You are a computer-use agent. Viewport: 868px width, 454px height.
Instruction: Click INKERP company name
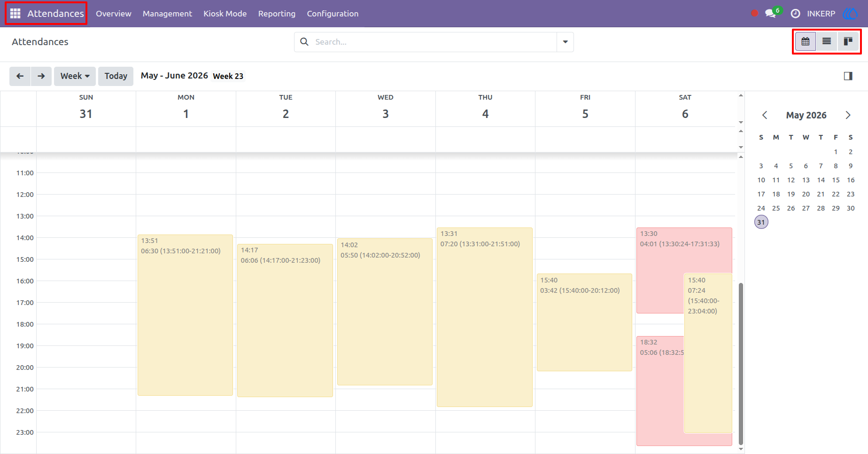coord(821,14)
